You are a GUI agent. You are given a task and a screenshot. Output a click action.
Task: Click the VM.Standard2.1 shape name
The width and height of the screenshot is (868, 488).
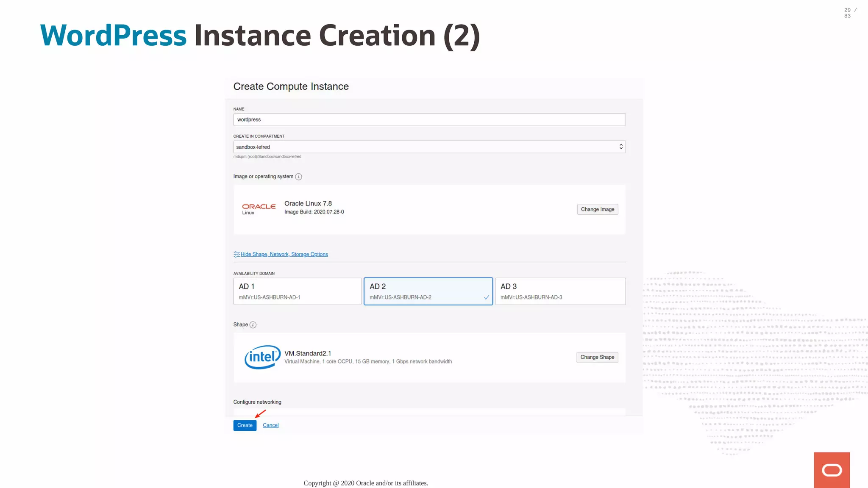(x=308, y=353)
